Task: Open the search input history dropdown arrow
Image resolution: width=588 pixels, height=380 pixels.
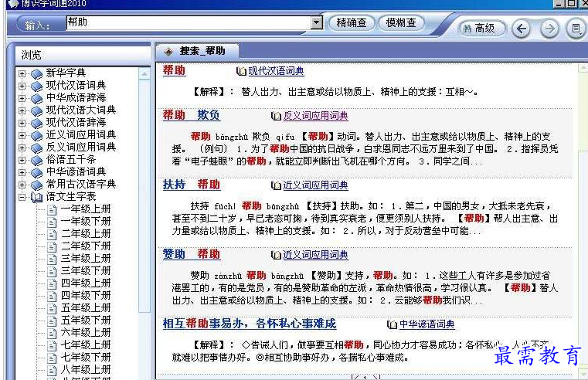Action: point(317,23)
